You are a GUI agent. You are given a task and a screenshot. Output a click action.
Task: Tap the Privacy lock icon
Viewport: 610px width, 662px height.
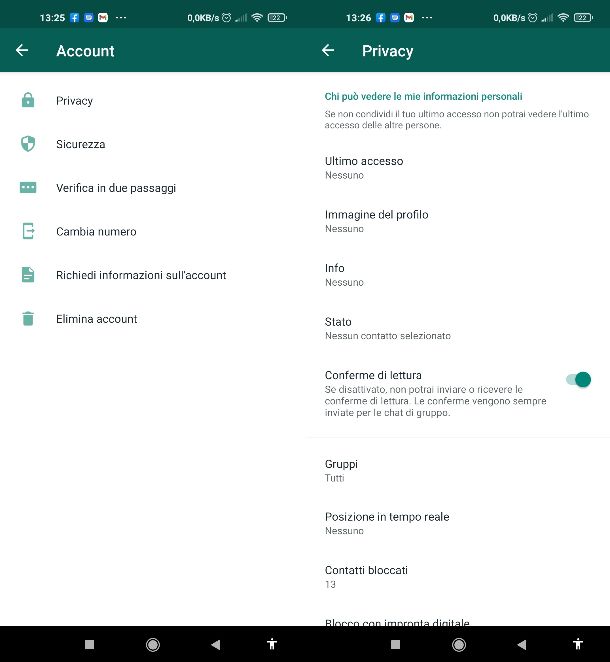(x=28, y=100)
